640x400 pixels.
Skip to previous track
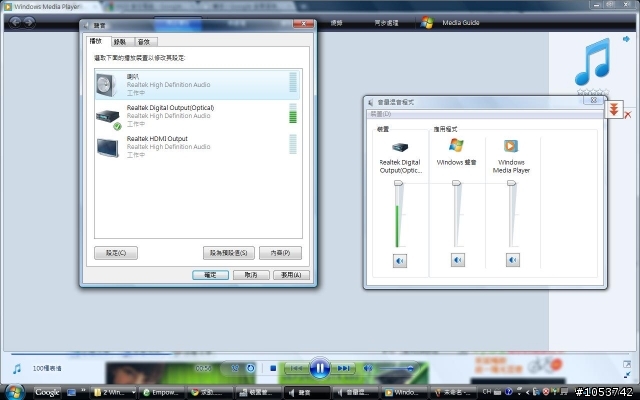pyautogui.click(x=296, y=368)
